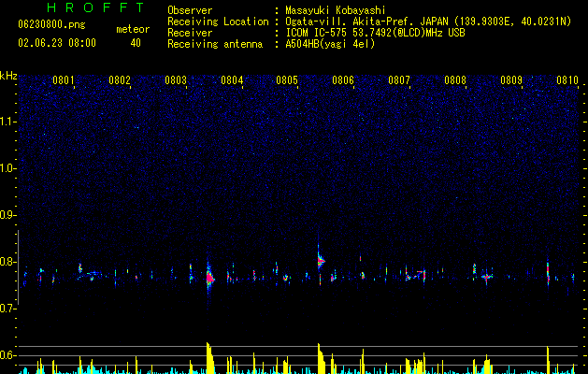The image size is (588, 374).
Task: Click the tall yellow intensity bar near 0809:40
Action: coord(548,360)
